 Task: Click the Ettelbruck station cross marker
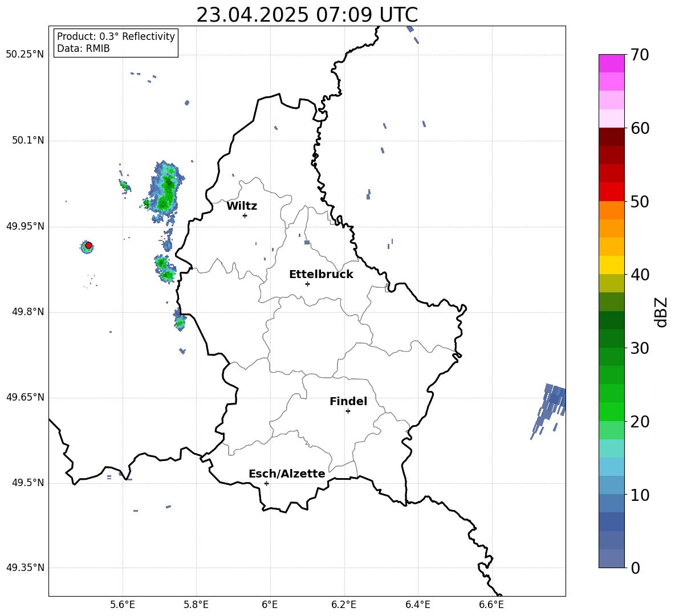[307, 284]
